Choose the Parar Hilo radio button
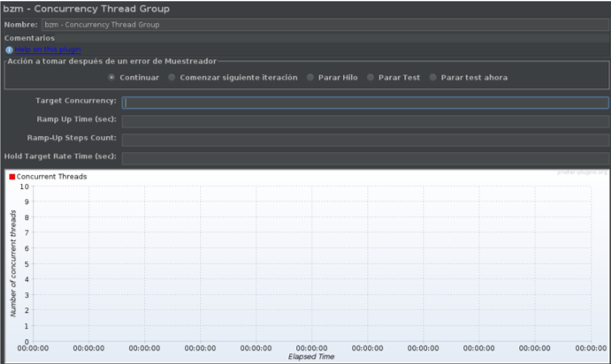The image size is (611, 364). [310, 78]
